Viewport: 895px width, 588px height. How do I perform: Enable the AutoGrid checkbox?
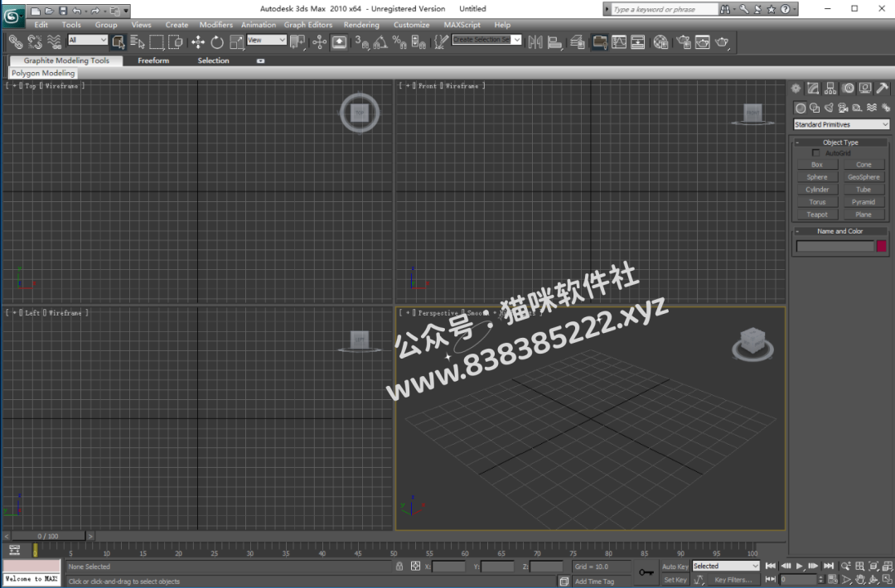(x=815, y=153)
